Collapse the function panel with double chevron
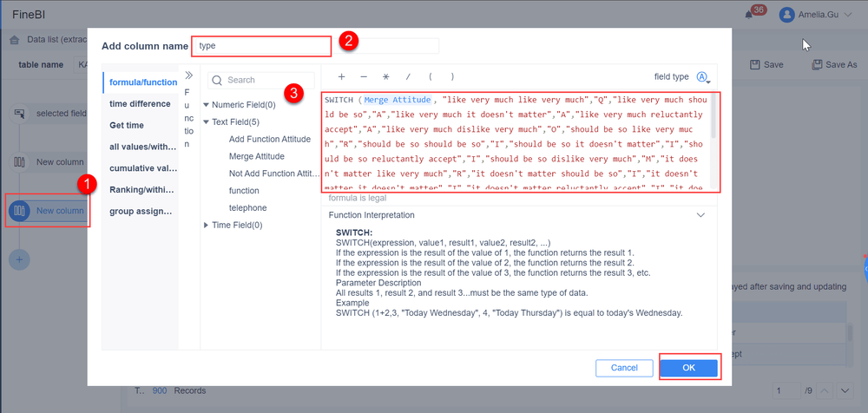This screenshot has height=413, width=868. (x=189, y=75)
